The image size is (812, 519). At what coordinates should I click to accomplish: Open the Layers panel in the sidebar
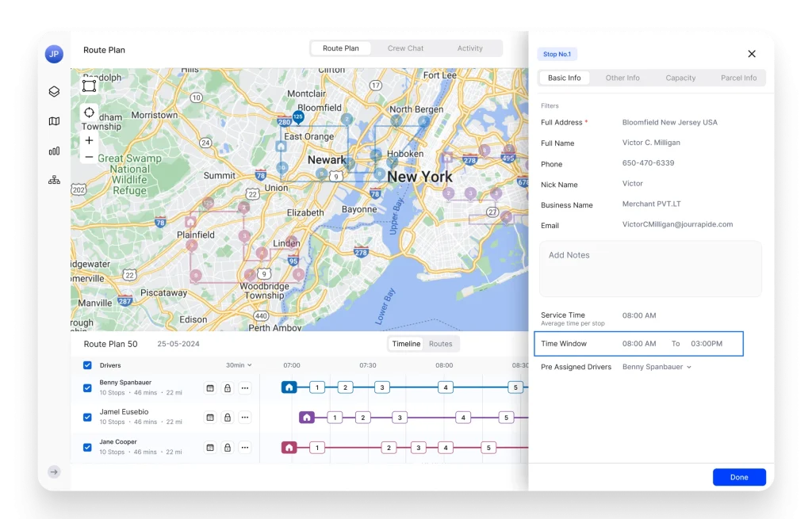(x=53, y=91)
